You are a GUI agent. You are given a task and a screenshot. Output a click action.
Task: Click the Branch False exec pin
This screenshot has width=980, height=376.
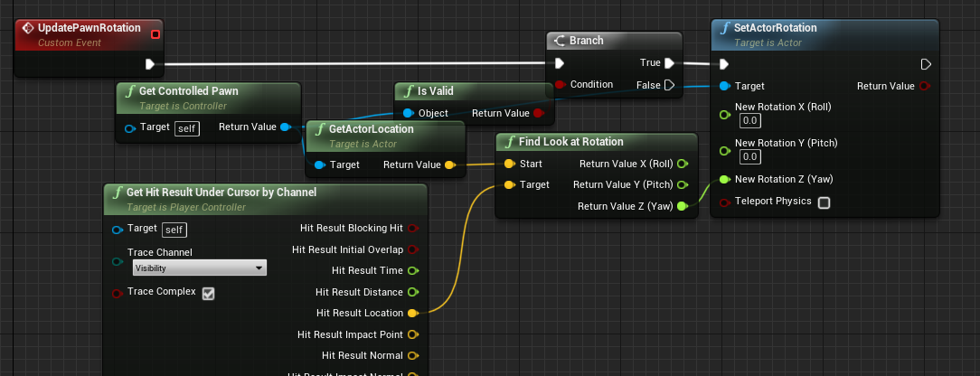(669, 85)
